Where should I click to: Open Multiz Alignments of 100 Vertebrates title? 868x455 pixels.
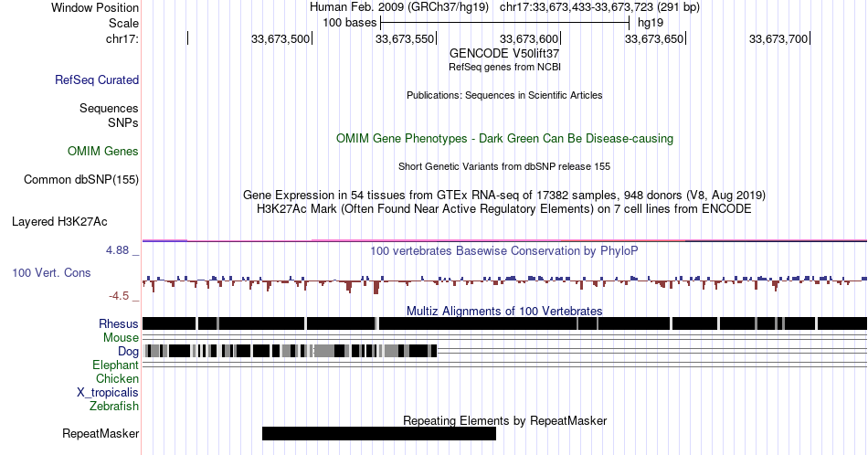coord(504,311)
